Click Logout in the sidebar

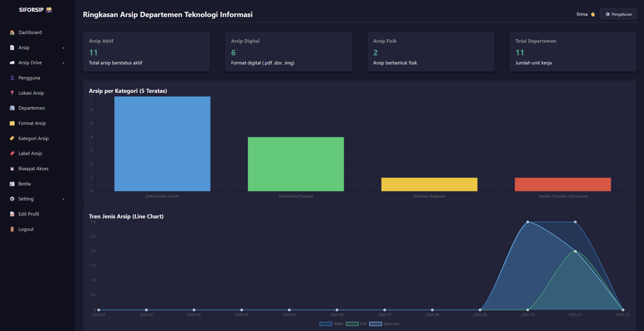click(x=26, y=229)
